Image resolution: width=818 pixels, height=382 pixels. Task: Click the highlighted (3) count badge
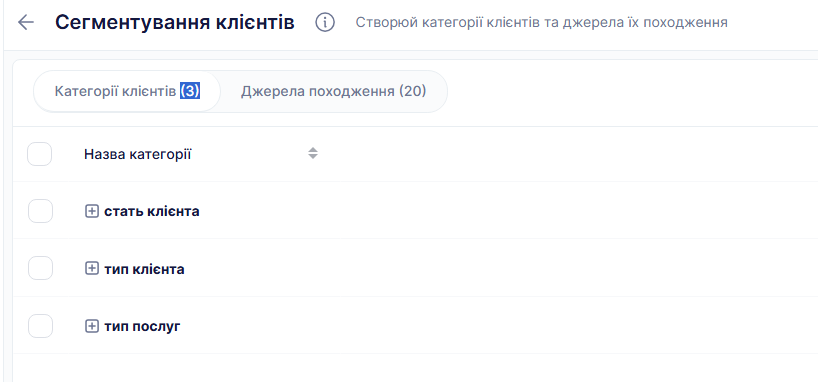(190, 91)
